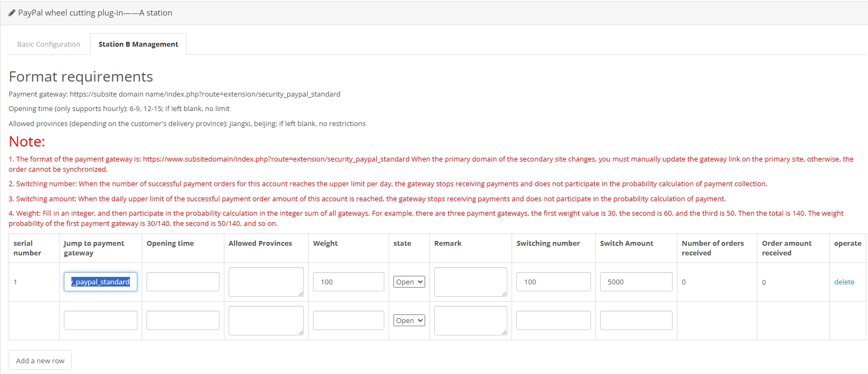Click the Opening time field in row 1
The height and width of the screenshot is (374, 868).
tap(183, 282)
